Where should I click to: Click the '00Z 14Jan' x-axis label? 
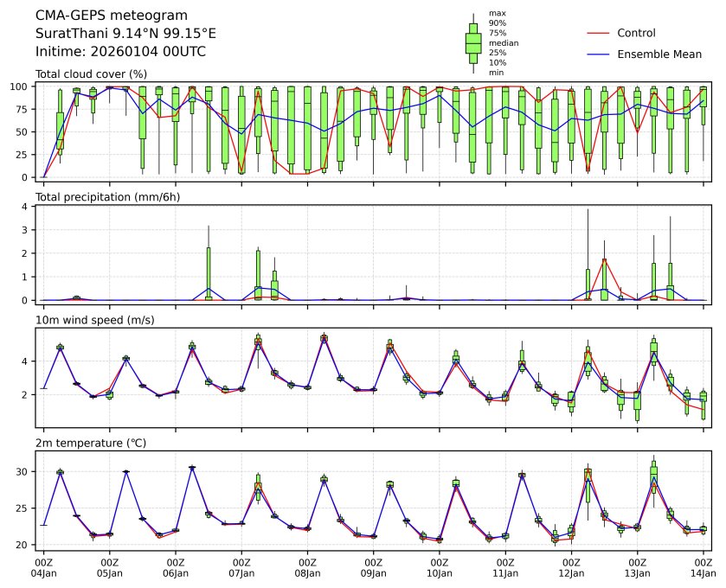point(703,567)
